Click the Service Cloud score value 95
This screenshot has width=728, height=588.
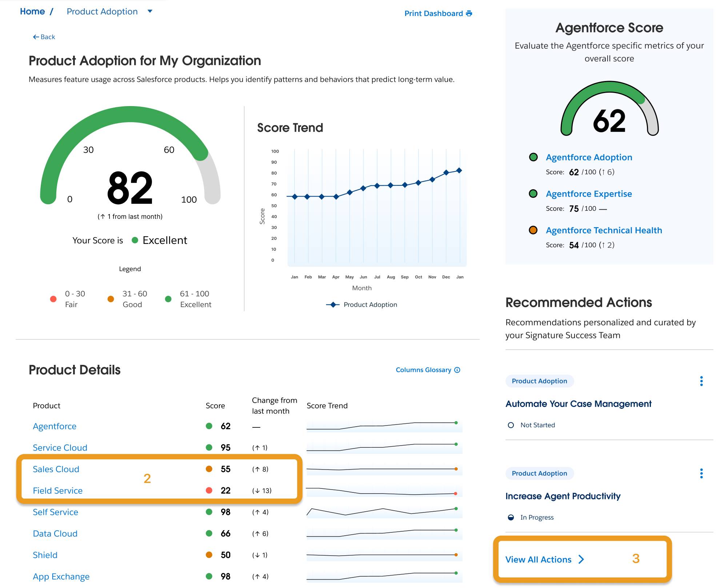225,447
